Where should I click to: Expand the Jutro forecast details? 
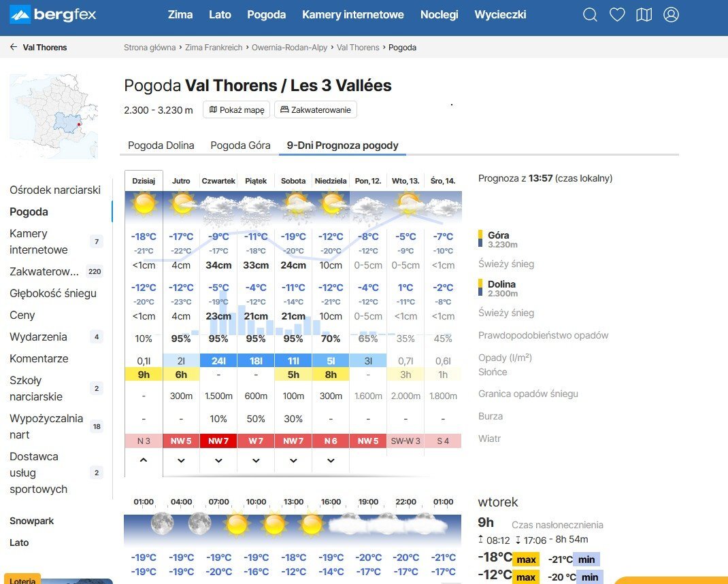point(181,460)
